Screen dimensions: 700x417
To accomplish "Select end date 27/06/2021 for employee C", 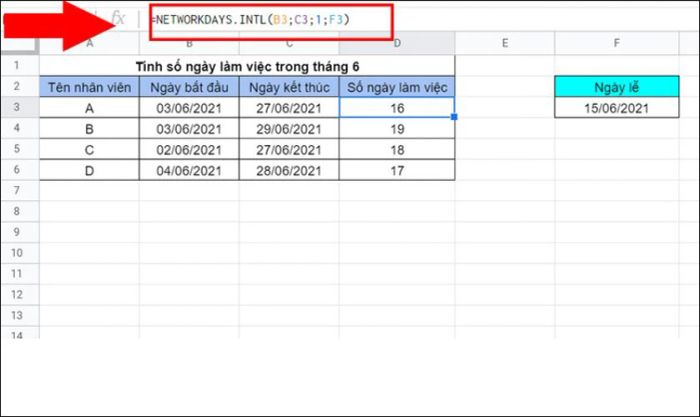I will pyautogui.click(x=289, y=150).
